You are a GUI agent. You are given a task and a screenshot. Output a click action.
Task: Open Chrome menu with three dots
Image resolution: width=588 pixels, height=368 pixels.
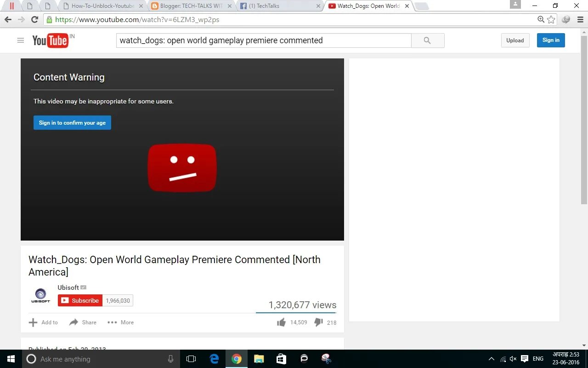(x=579, y=20)
